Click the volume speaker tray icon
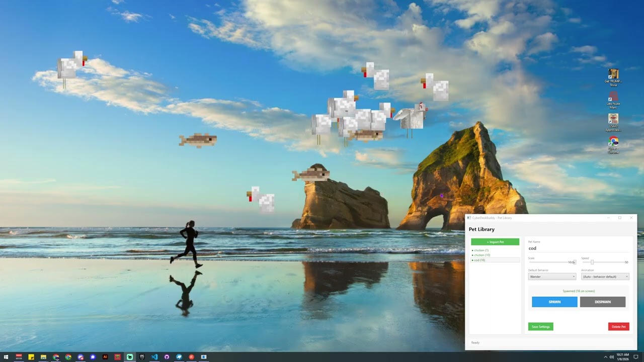Viewport: 644px width, 362px height. click(611, 357)
